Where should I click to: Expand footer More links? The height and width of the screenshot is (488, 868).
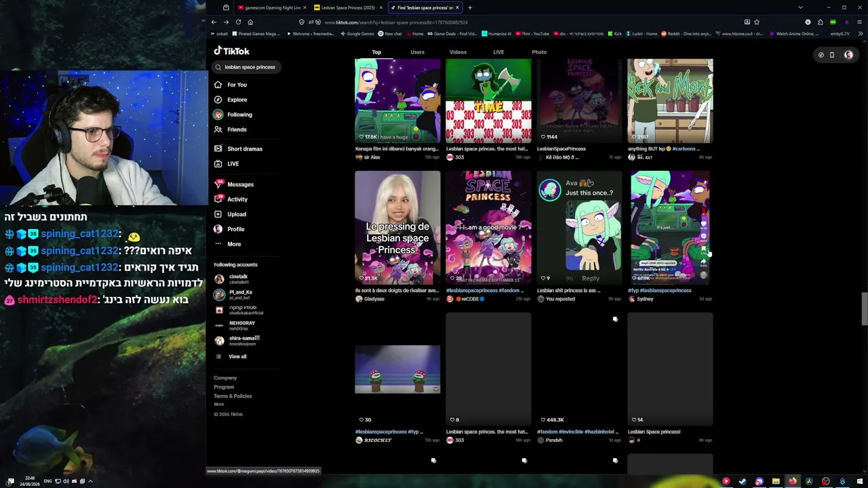point(218,405)
